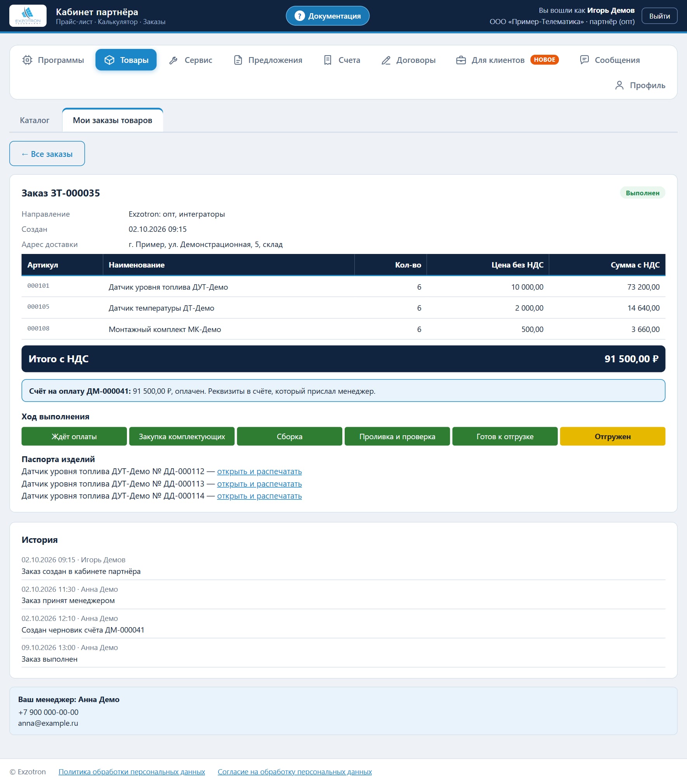Go back with Все заказы button
Image resolution: width=687 pixels, height=784 pixels.
click(47, 154)
